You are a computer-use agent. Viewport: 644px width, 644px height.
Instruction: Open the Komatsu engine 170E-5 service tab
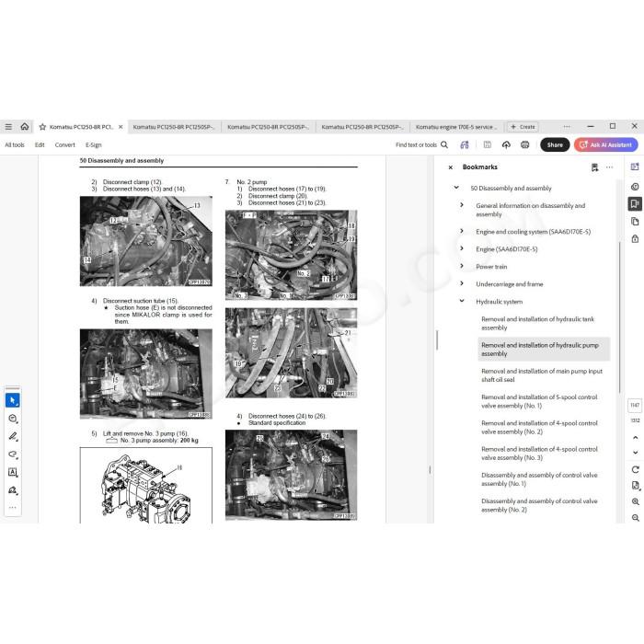[456, 127]
